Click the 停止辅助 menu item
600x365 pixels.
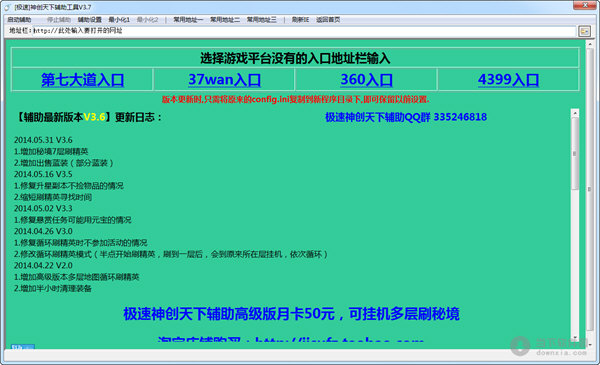tap(59, 20)
